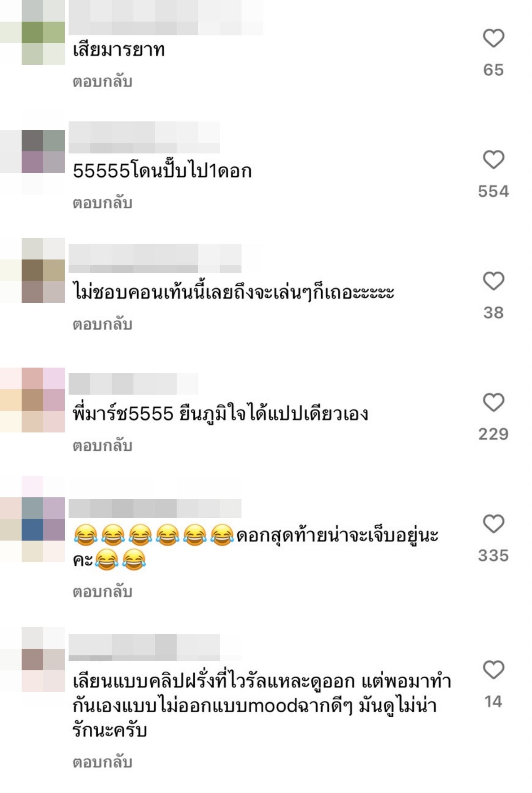Viewport: 532px width, 793px height.
Task: Tap the heart beside the 14-like comment
Action: coord(493,670)
